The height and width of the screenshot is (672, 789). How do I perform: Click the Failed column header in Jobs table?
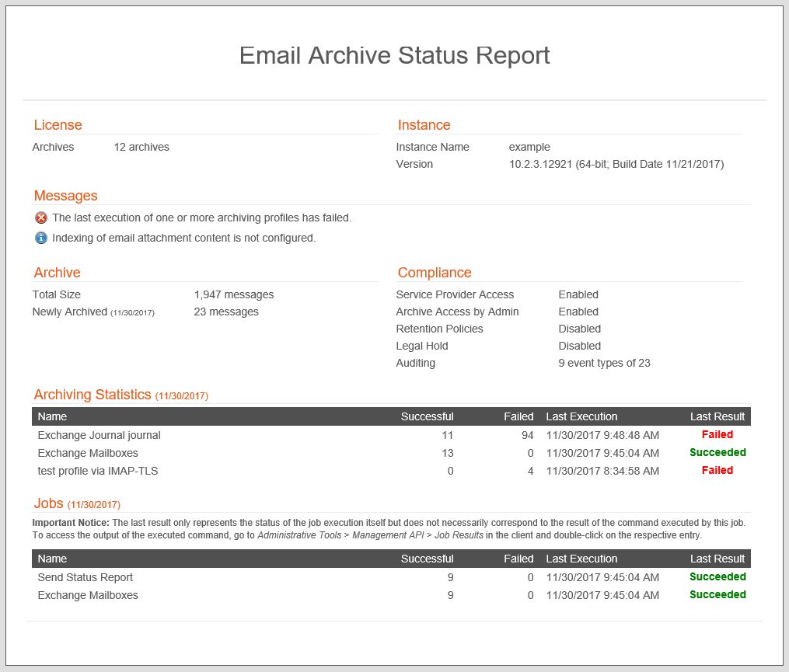(x=518, y=559)
